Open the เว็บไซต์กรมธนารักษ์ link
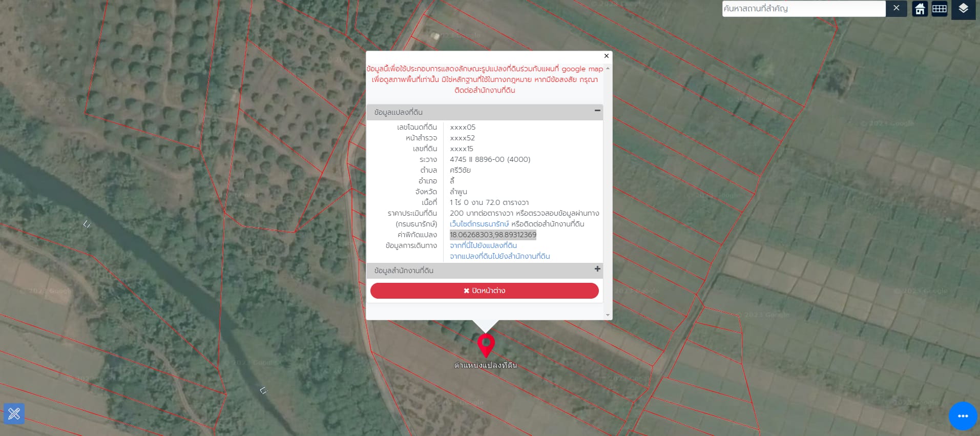Screen dimensions: 980x436 (x=479, y=224)
